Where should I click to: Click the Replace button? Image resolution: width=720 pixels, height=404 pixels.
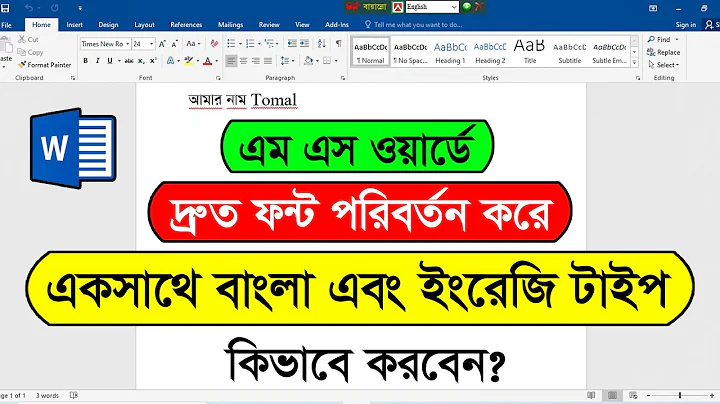point(664,52)
